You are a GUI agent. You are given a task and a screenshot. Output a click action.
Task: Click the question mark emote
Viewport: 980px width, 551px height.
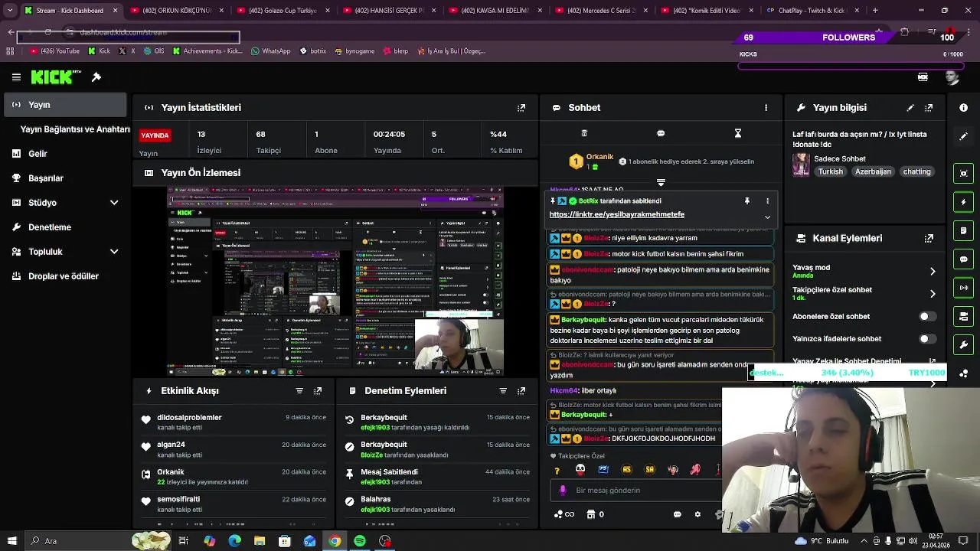557,470
